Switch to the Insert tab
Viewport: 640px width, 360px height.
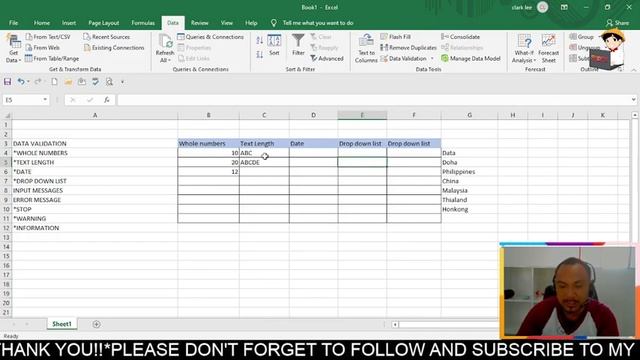(69, 23)
